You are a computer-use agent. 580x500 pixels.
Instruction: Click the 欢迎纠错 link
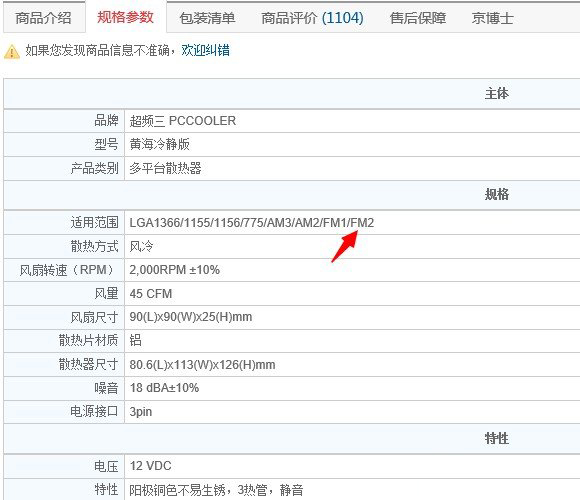pos(206,50)
